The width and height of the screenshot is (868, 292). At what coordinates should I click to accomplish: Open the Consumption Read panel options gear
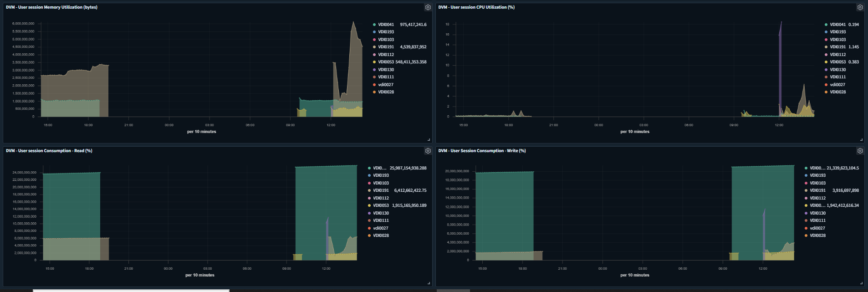(428, 151)
